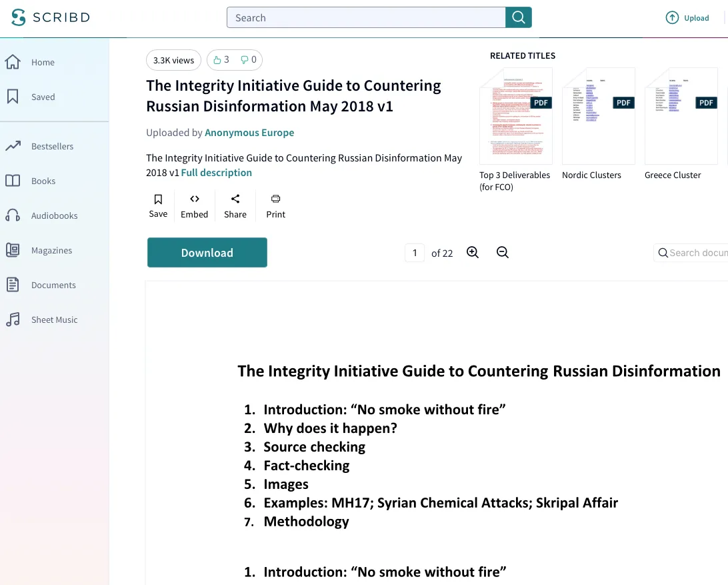
Task: Click the Upload text link
Action: pyautogui.click(x=697, y=18)
